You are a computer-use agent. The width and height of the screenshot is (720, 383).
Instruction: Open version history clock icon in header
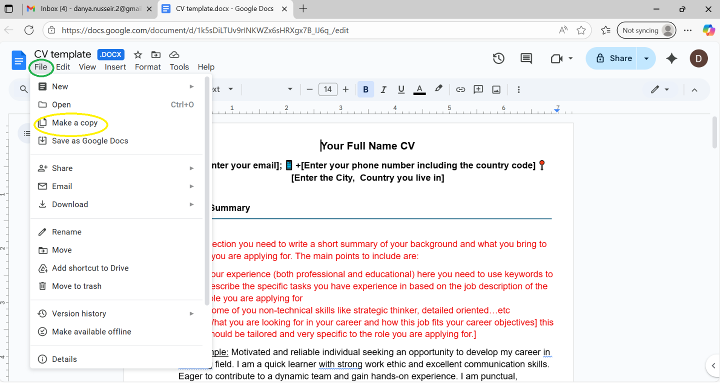[499, 58]
